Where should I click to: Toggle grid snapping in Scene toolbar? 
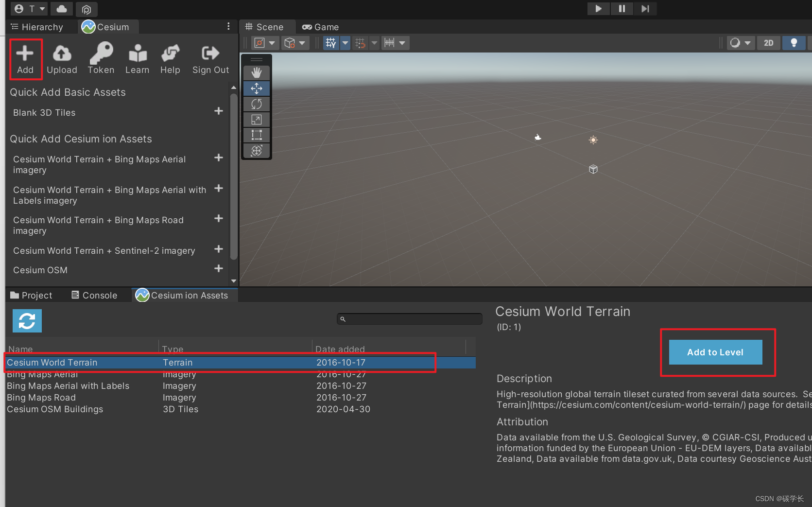(x=361, y=43)
